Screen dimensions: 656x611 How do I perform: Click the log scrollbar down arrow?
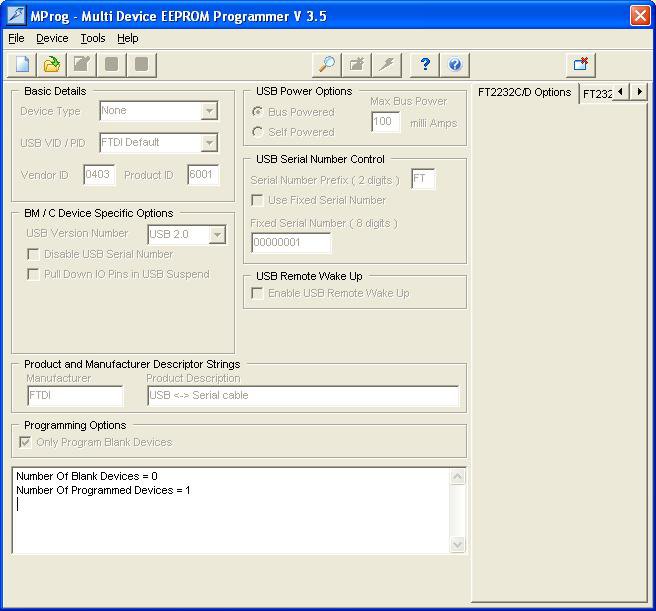click(458, 544)
